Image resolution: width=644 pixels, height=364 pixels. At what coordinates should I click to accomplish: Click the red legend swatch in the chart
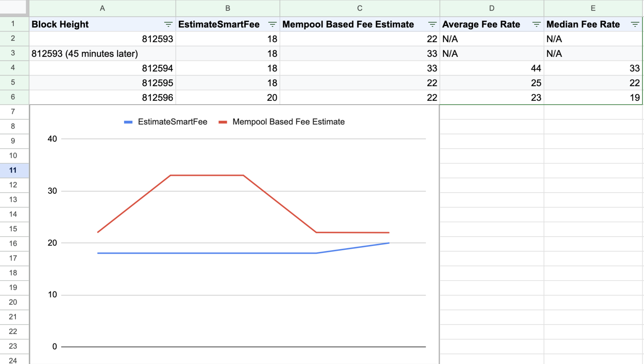point(223,122)
